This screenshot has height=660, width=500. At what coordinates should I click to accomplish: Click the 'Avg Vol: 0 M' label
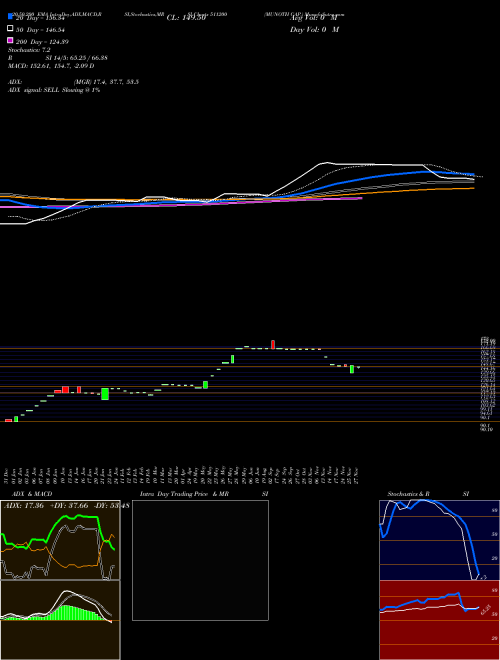(x=314, y=18)
